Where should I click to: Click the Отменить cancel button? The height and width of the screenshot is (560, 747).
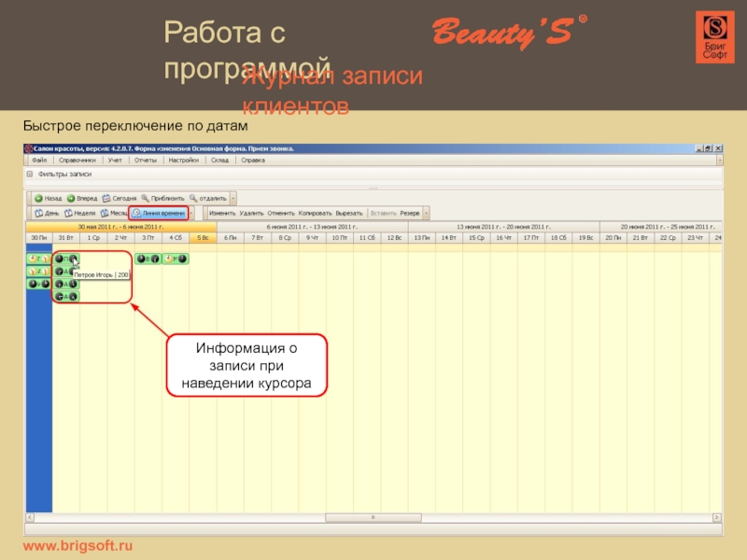(281, 214)
